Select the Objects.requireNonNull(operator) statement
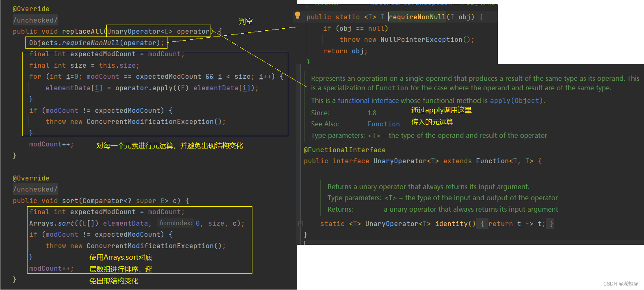The height and width of the screenshot is (290, 644). pos(97,43)
